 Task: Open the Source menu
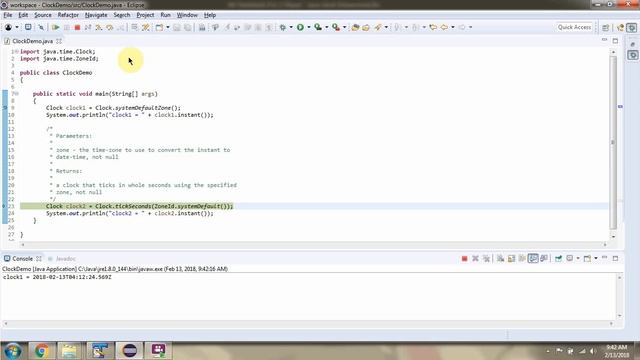[x=43, y=15]
